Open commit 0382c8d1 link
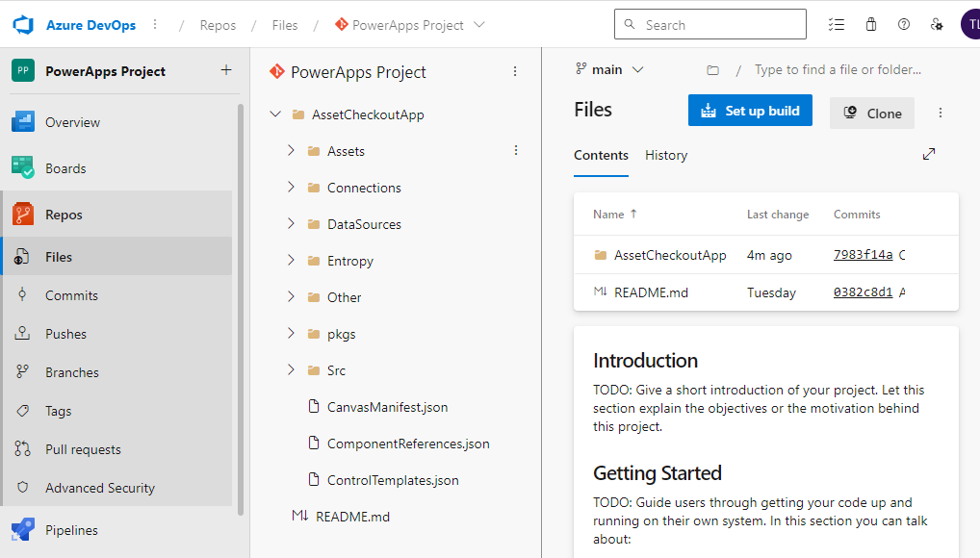980x558 pixels. pyautogui.click(x=864, y=292)
